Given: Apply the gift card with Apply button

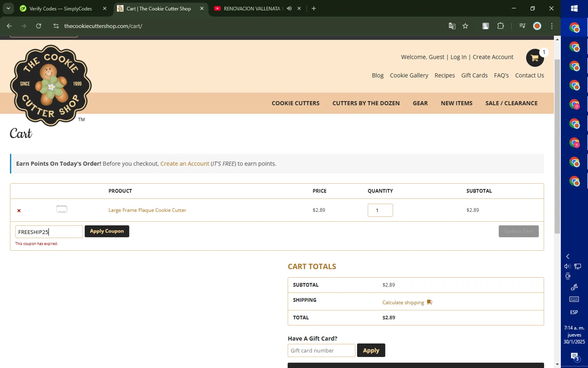Looking at the screenshot, I should (x=371, y=350).
